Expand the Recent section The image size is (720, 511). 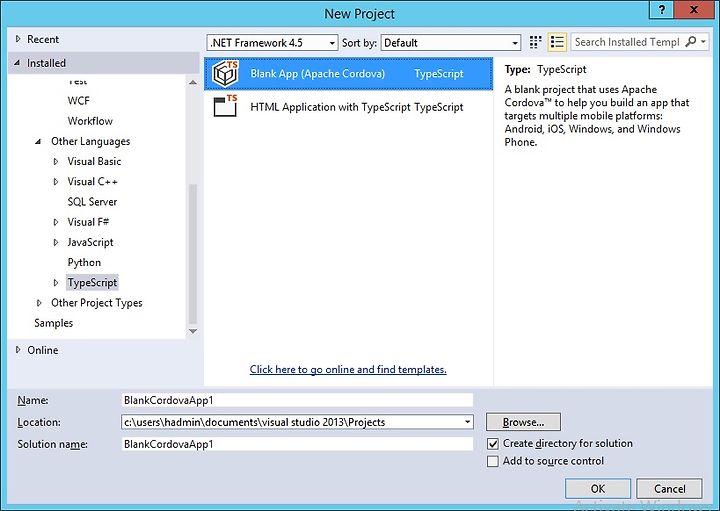18,39
